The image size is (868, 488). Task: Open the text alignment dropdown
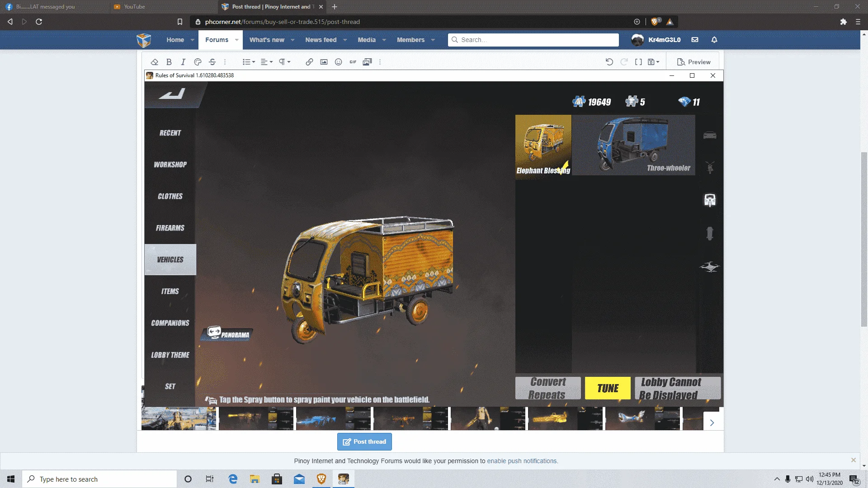pos(267,62)
